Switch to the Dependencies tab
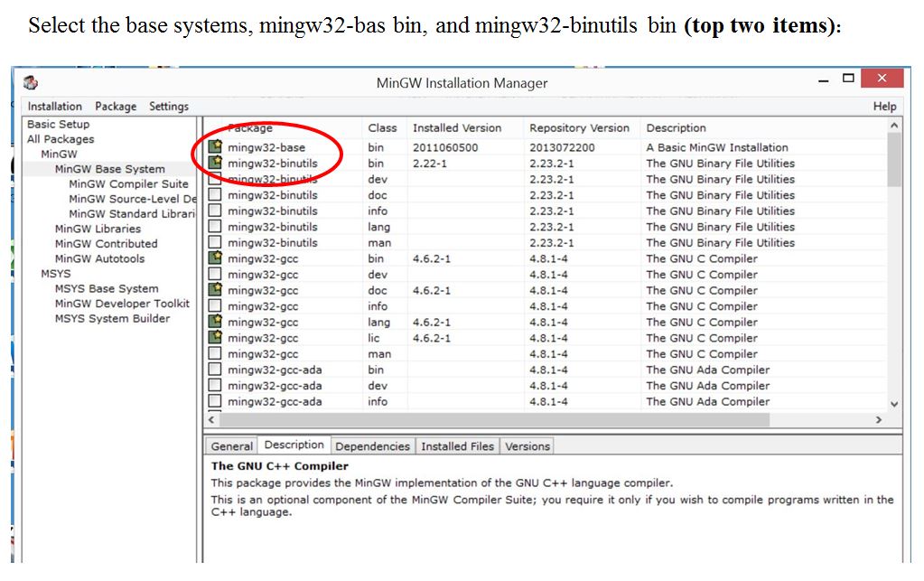The width and height of the screenshot is (924, 581). tap(372, 446)
